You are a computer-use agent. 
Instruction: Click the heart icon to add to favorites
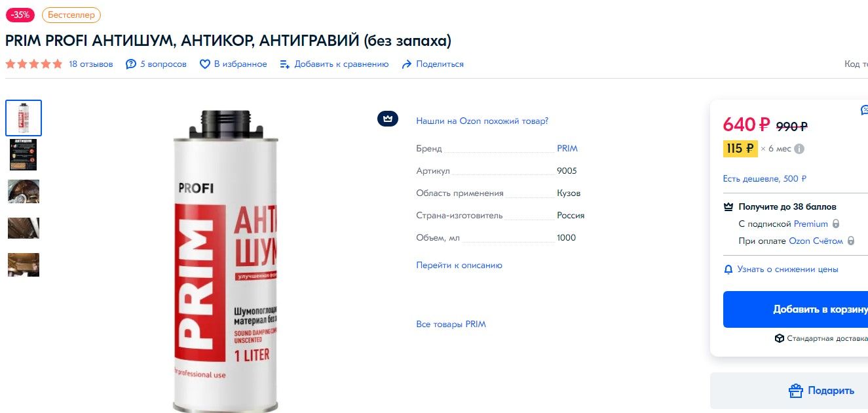pyautogui.click(x=205, y=64)
